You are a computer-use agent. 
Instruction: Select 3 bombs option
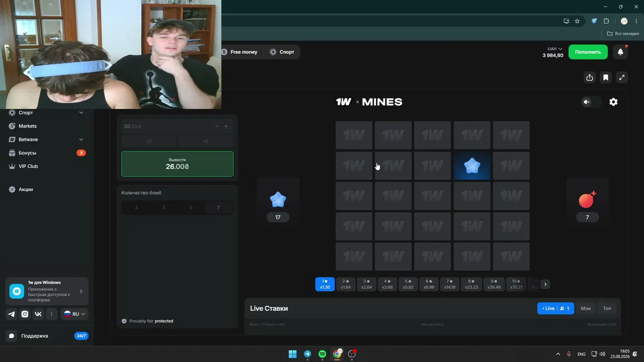point(164,207)
